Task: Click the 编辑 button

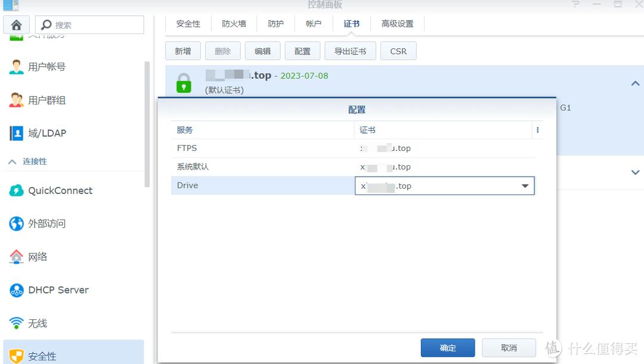Action: 262,51
